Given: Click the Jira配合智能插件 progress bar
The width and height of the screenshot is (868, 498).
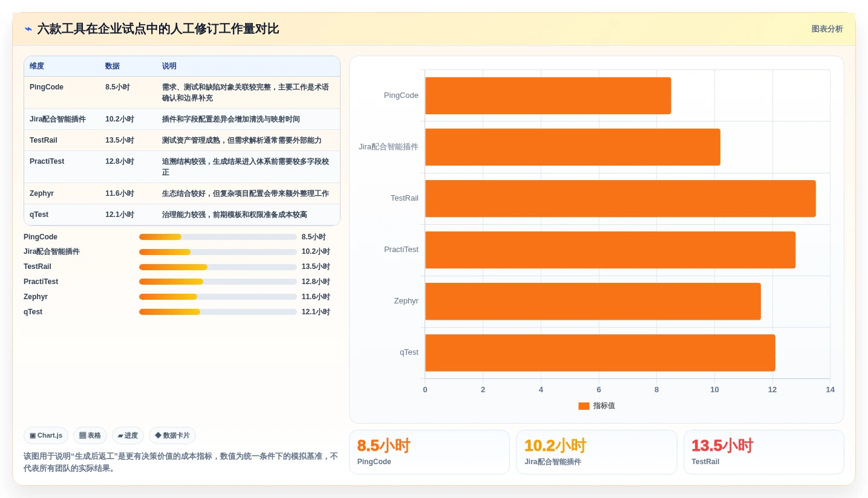Looking at the screenshot, I should coord(218,252).
